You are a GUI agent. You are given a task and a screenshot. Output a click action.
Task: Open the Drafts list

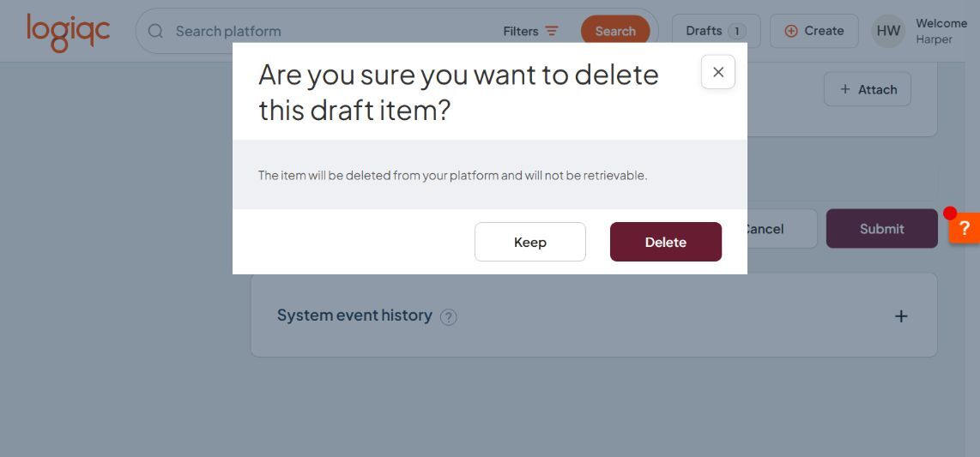click(717, 31)
